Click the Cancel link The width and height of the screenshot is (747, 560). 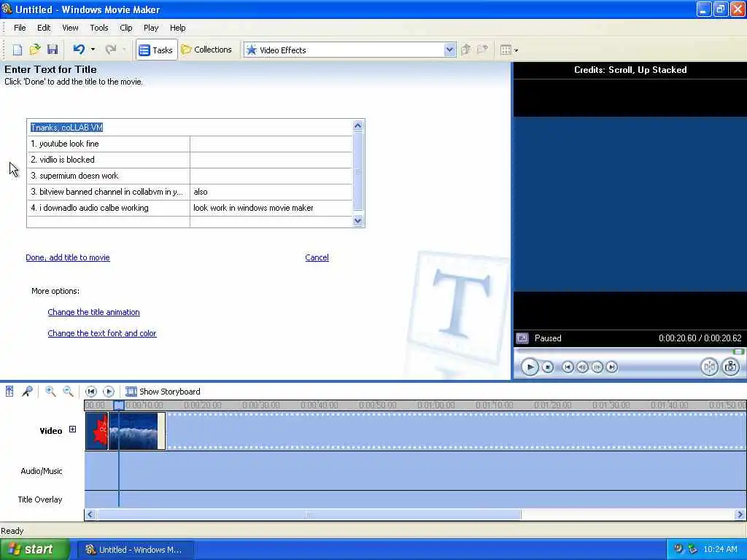point(317,257)
